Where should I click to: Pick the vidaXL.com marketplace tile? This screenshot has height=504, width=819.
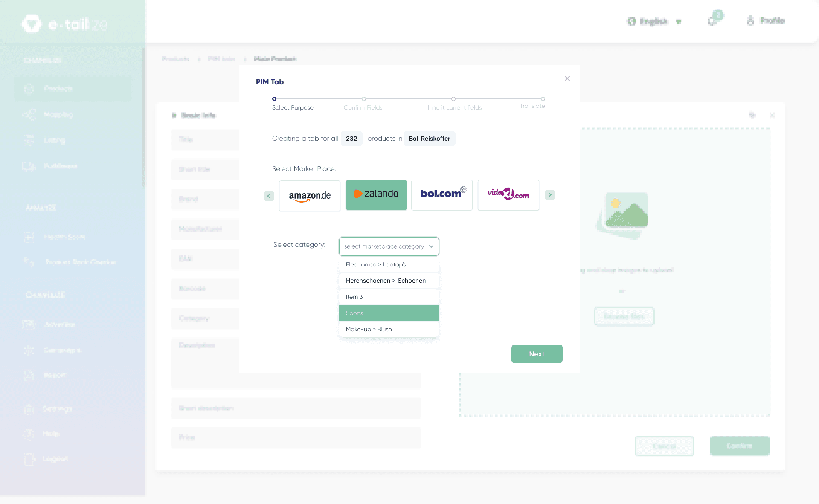pos(508,194)
